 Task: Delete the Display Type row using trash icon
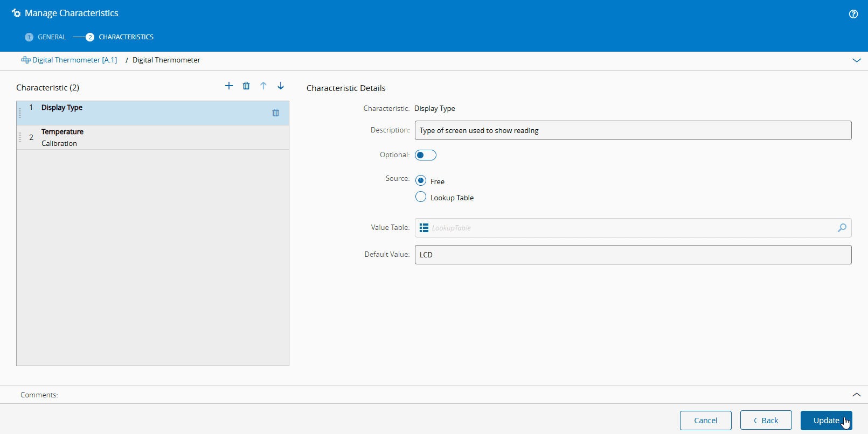click(275, 113)
